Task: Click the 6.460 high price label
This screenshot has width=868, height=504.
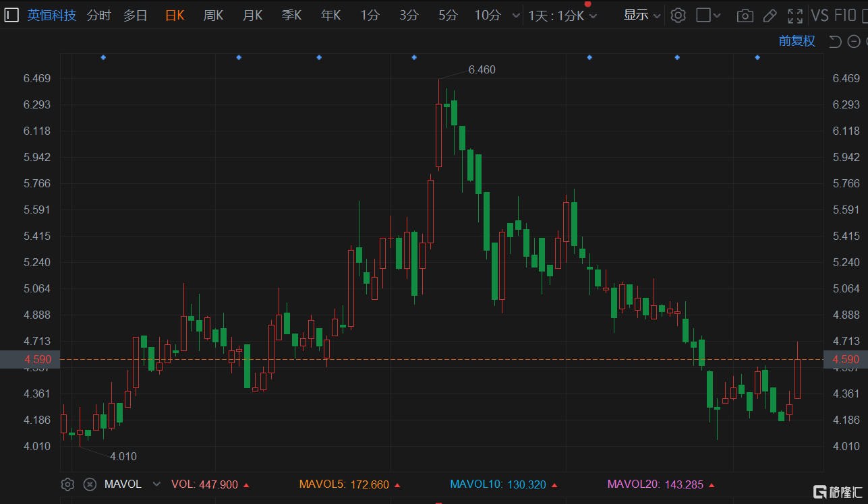Action: (482, 69)
